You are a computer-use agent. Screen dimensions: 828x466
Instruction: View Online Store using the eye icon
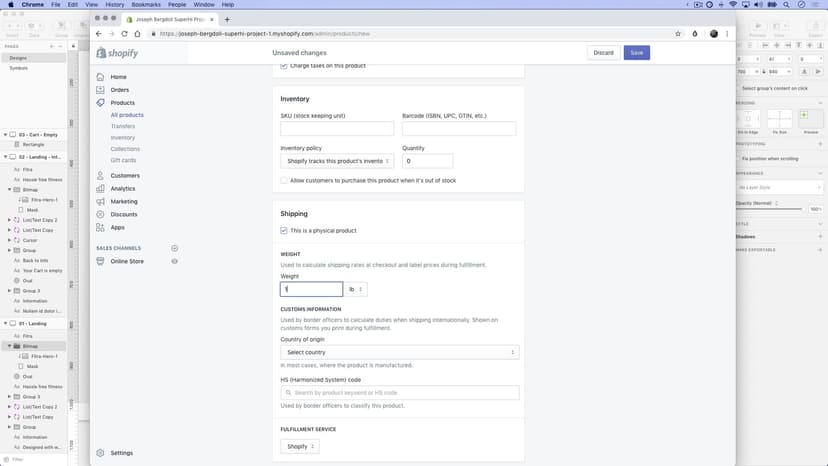pos(175,261)
